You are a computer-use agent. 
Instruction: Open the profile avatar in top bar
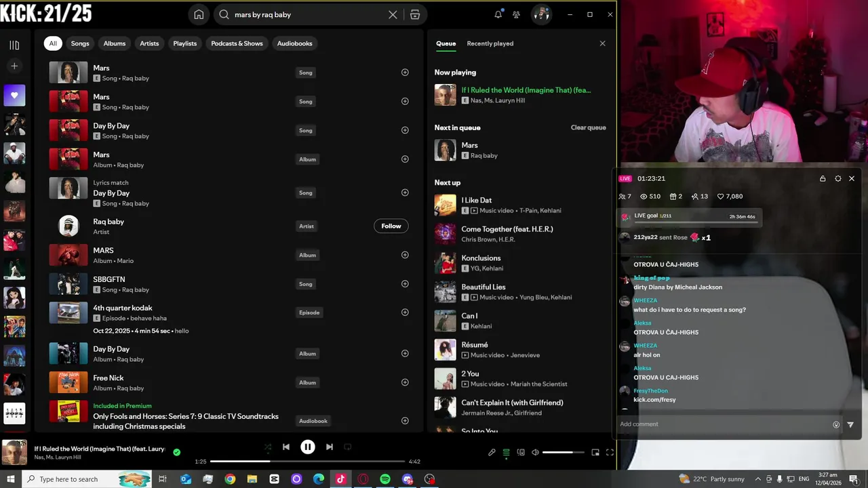[541, 14]
